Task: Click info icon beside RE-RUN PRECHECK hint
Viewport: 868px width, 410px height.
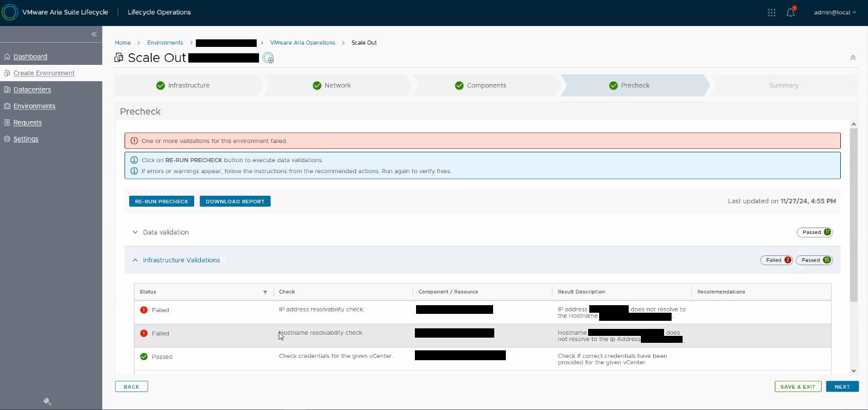Action: click(x=134, y=160)
